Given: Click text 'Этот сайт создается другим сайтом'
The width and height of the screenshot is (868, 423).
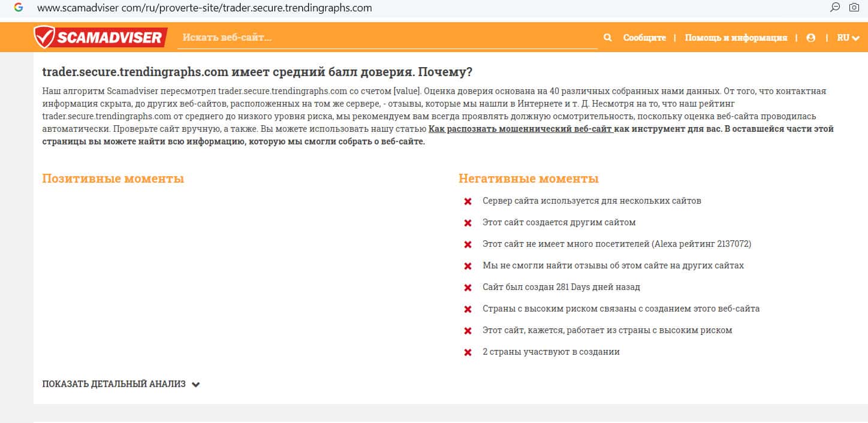Looking at the screenshot, I should point(559,222).
